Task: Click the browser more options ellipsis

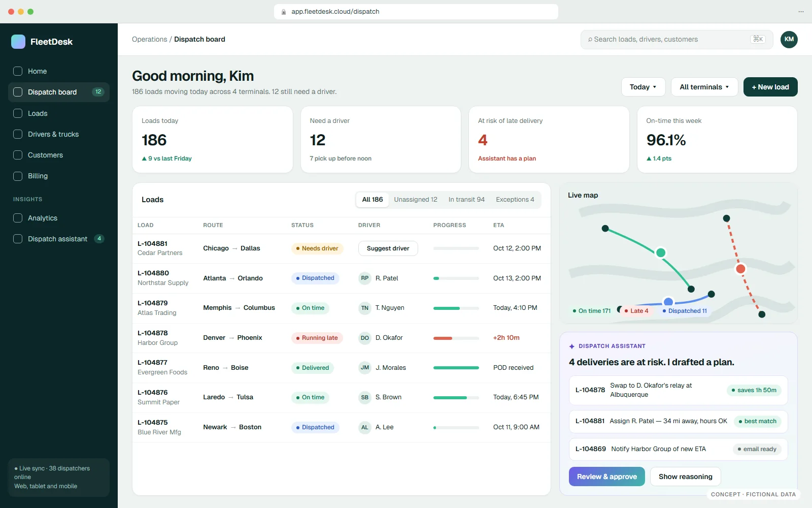Action: 801,12
